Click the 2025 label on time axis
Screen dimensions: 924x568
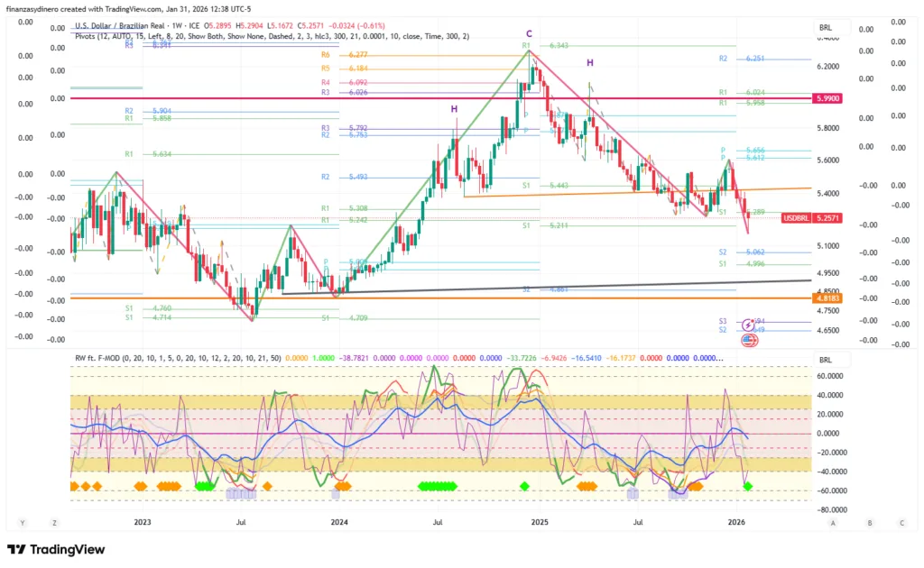tap(540, 522)
